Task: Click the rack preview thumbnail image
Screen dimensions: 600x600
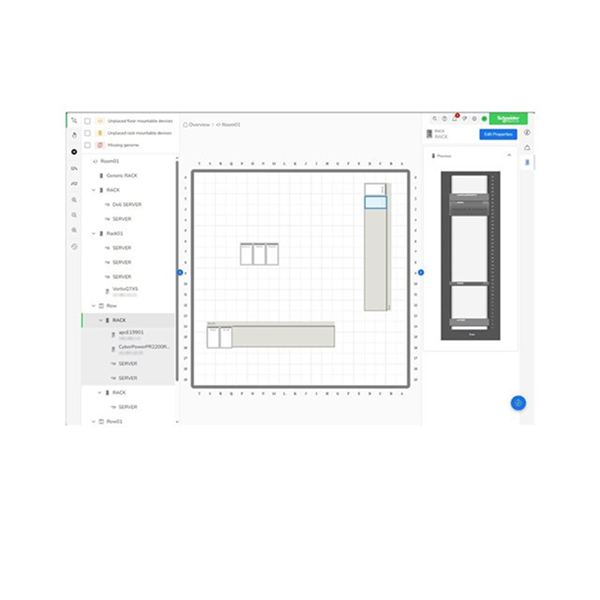Action: (470, 255)
